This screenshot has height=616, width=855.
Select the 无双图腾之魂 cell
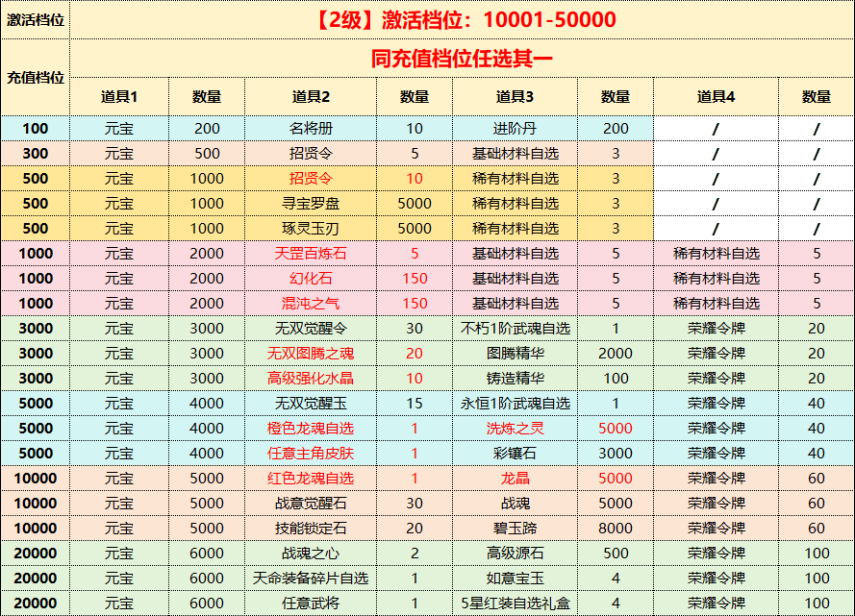click(311, 354)
